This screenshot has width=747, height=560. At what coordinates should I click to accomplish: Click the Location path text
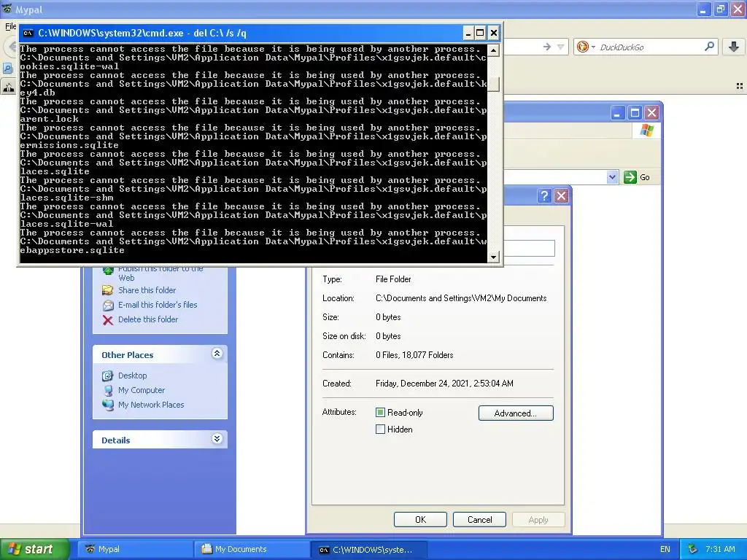coord(461,298)
